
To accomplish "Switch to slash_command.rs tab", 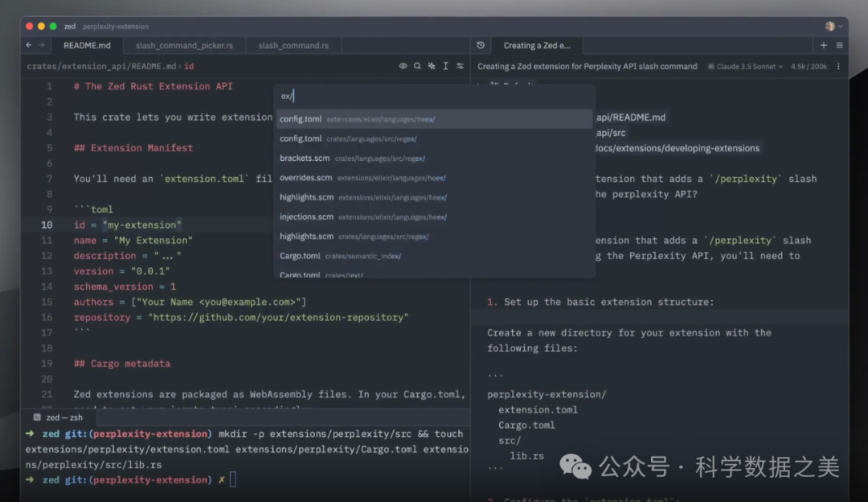I will click(x=293, y=45).
